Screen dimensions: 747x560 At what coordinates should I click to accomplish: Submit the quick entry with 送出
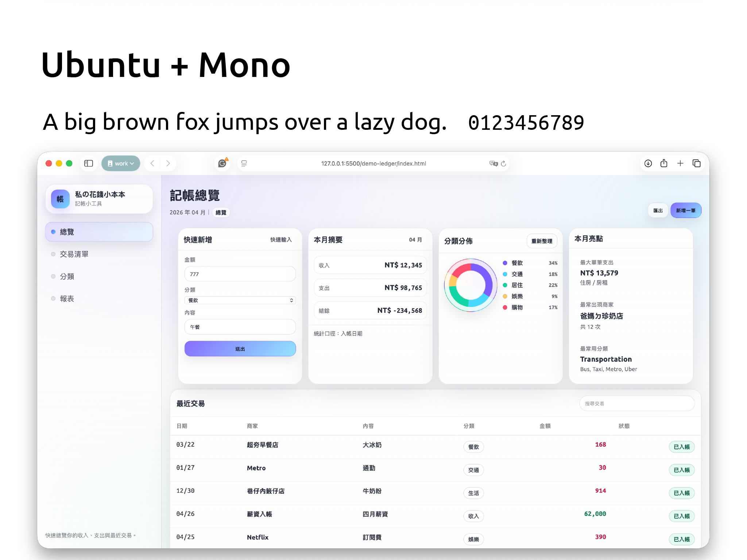pyautogui.click(x=240, y=349)
